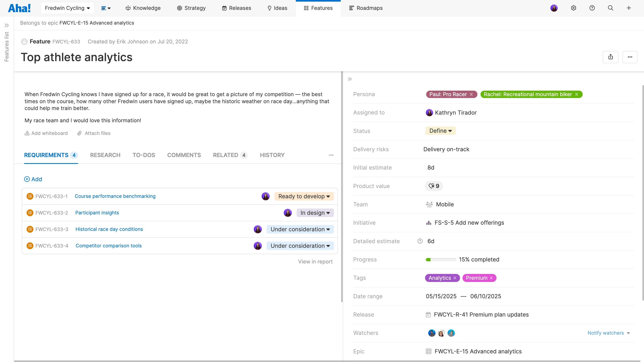Open the settings gear icon
The width and height of the screenshot is (644, 362).
coord(574,8)
